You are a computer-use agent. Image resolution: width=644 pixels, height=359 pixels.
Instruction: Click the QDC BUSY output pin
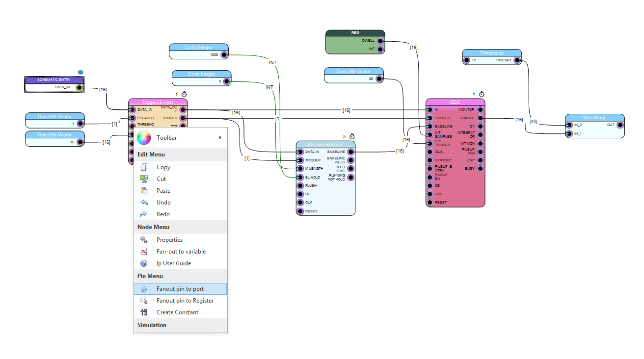click(480, 169)
